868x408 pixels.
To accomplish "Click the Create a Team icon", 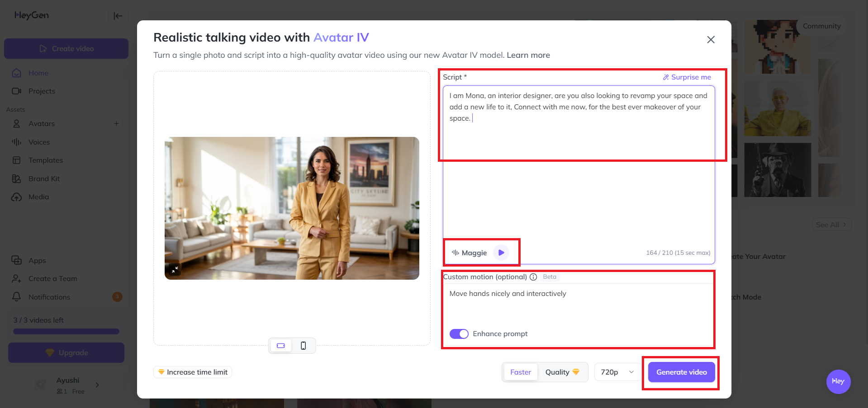I will (x=17, y=278).
